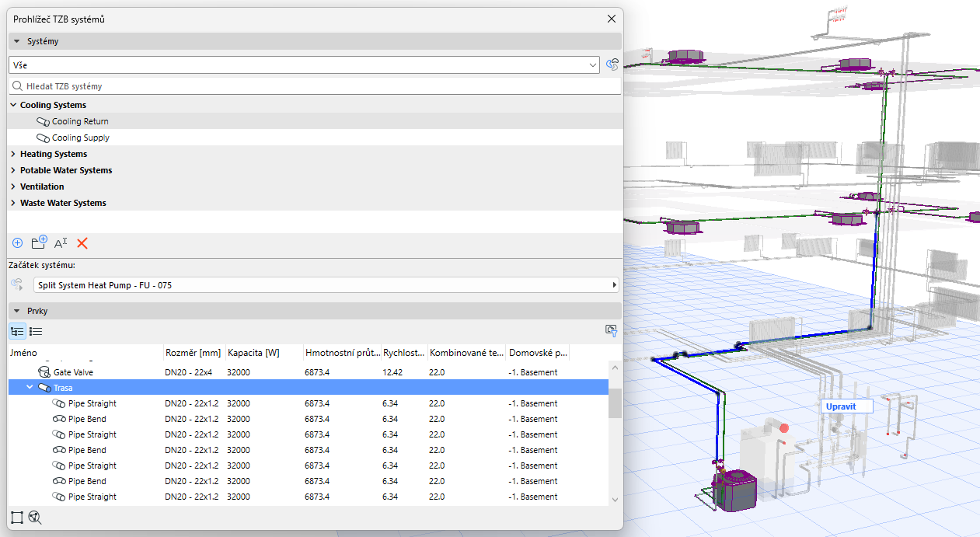Expand the Ventilation group
The height and width of the screenshot is (537, 980).
click(x=13, y=187)
